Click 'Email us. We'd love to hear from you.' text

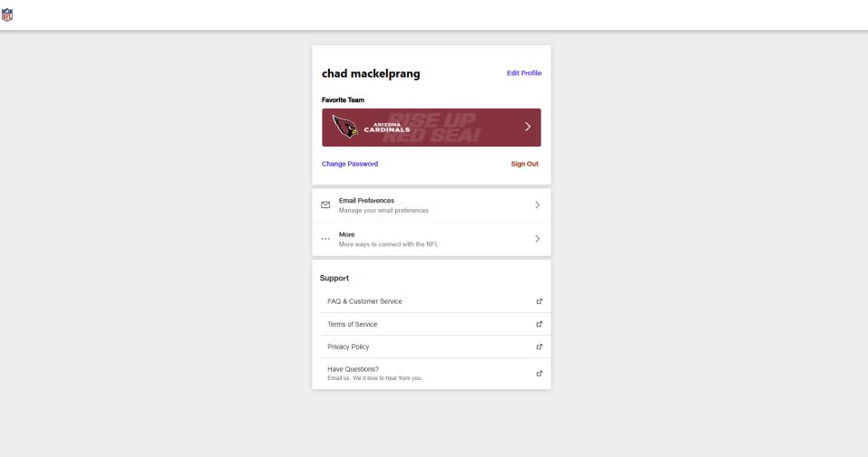tap(374, 378)
